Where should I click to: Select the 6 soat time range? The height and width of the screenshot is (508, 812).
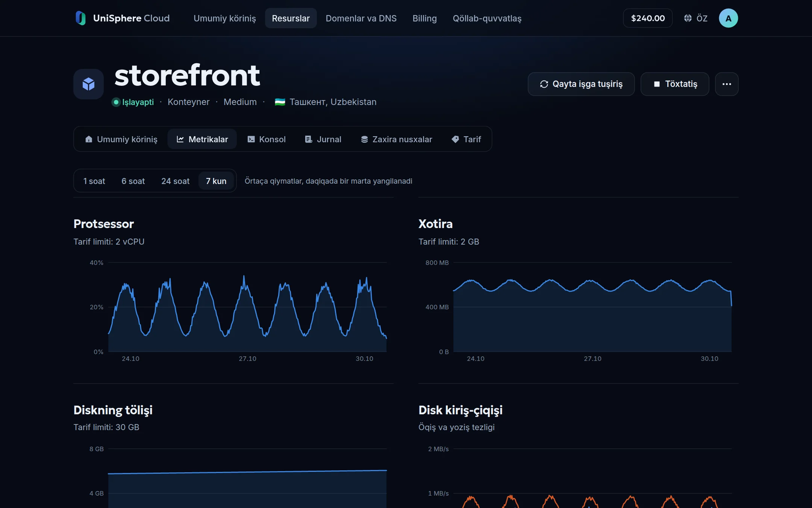133,181
